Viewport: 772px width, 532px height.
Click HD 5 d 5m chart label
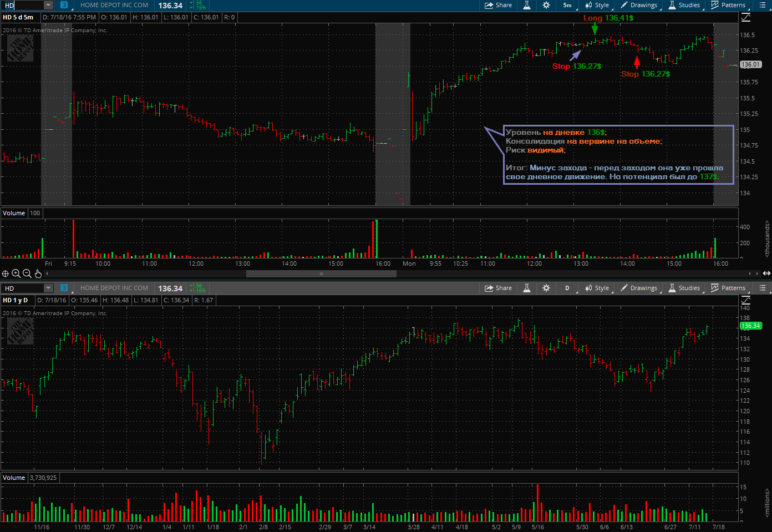click(18, 17)
